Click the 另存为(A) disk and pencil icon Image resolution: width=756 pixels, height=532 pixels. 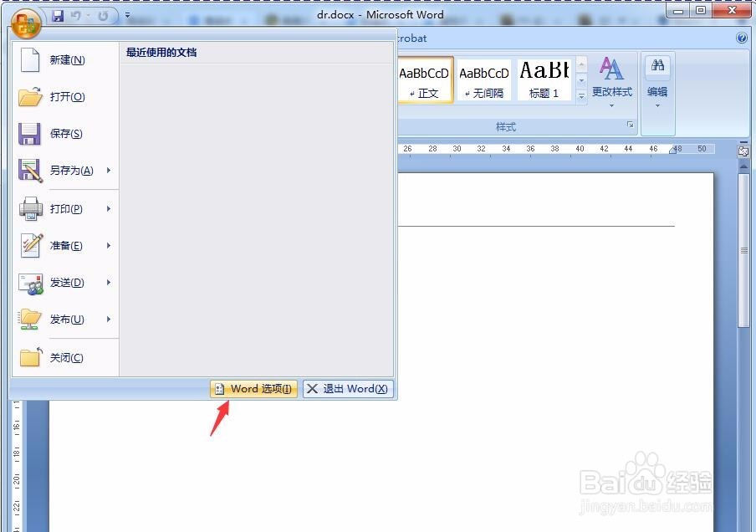pos(30,171)
